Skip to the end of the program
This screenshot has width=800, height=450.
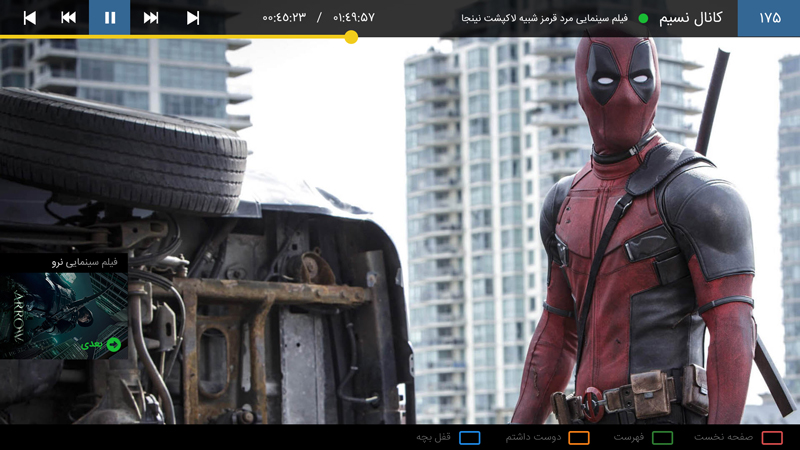point(193,18)
